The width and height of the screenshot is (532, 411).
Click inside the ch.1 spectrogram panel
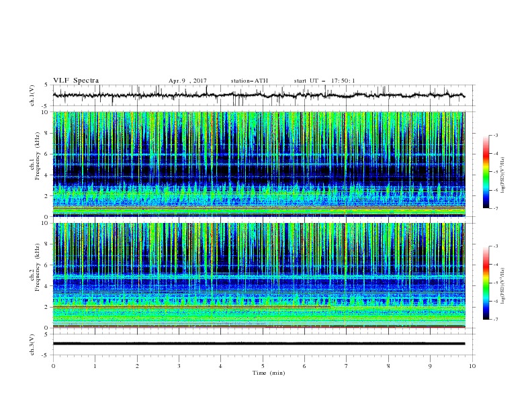tap(259, 164)
